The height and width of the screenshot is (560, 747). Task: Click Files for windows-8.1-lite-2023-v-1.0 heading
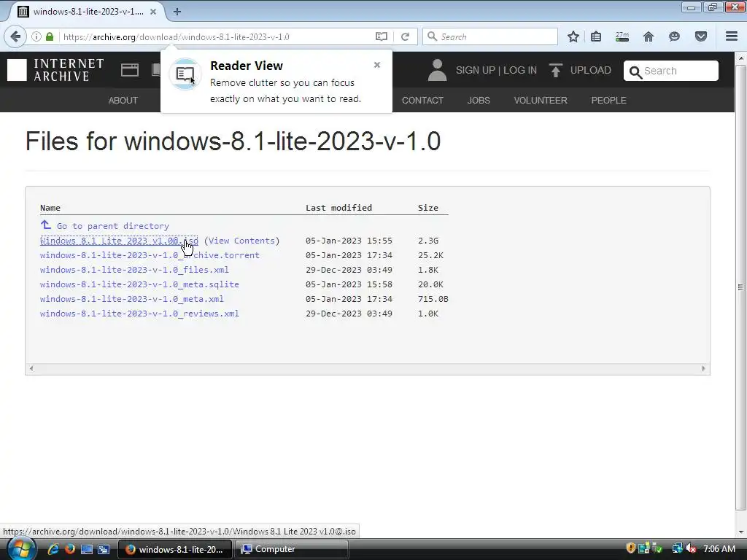(x=233, y=141)
